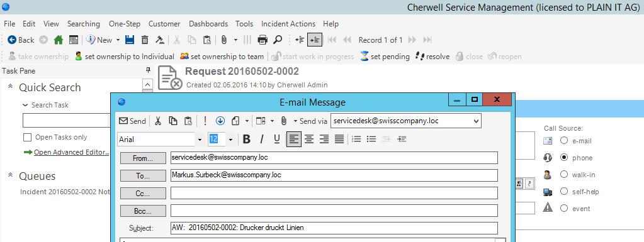Open the Send via account dropdown
The height and width of the screenshot is (242, 644).
pos(476,121)
